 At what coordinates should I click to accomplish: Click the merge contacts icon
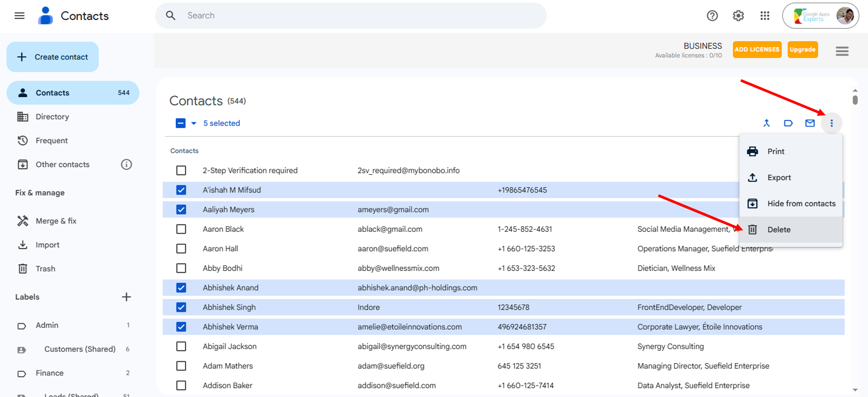pos(766,123)
